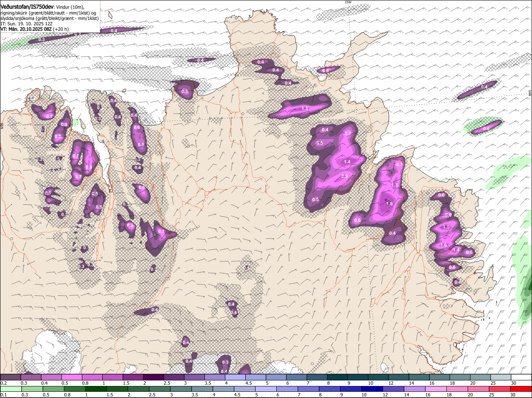The image size is (532, 398).
Task: Pick lower legend red swatch after 30
Action: (x=521, y=389)
